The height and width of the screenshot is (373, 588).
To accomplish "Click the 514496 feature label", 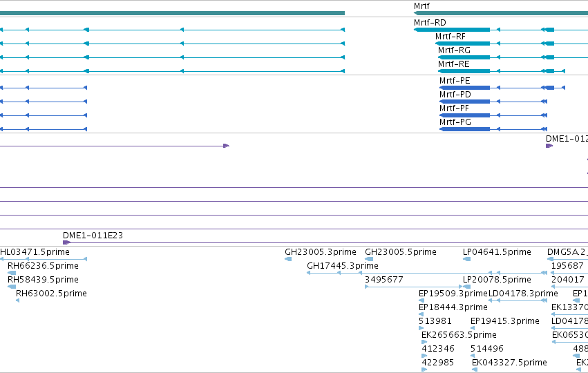I will pos(487,349).
